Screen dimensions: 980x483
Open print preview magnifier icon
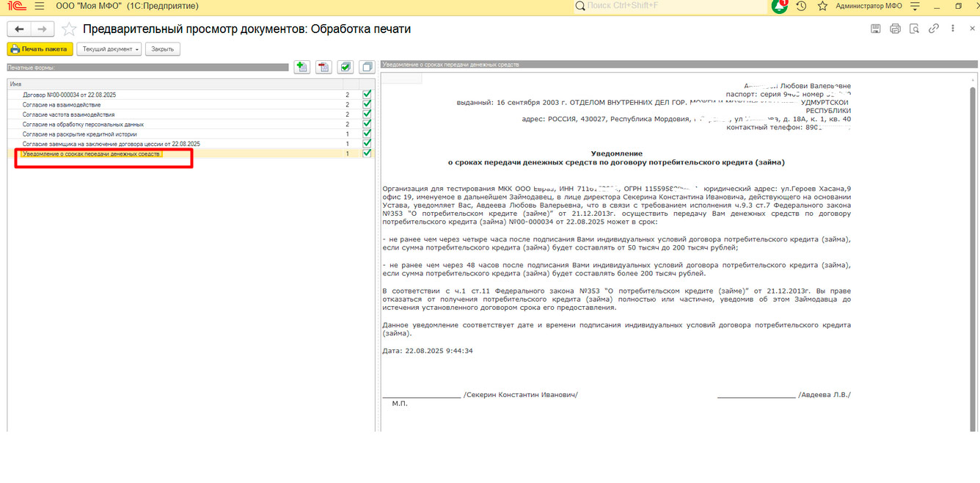[x=914, y=29]
